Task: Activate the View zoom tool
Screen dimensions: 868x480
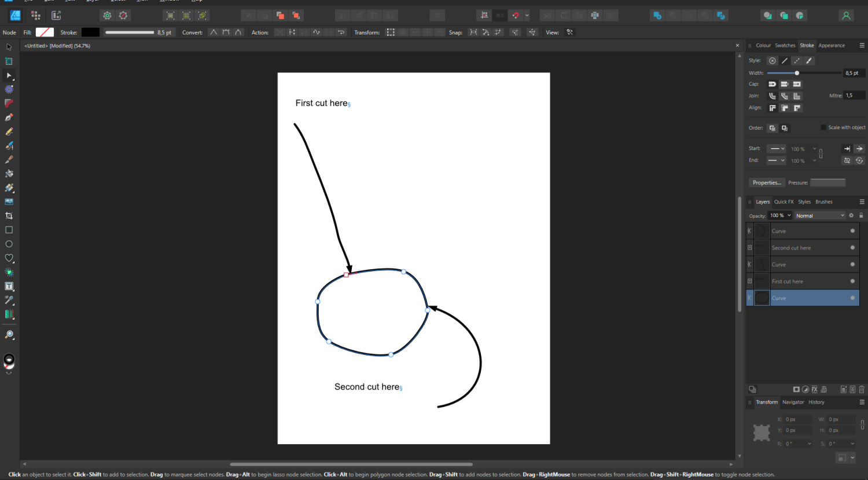Action: [x=9, y=335]
